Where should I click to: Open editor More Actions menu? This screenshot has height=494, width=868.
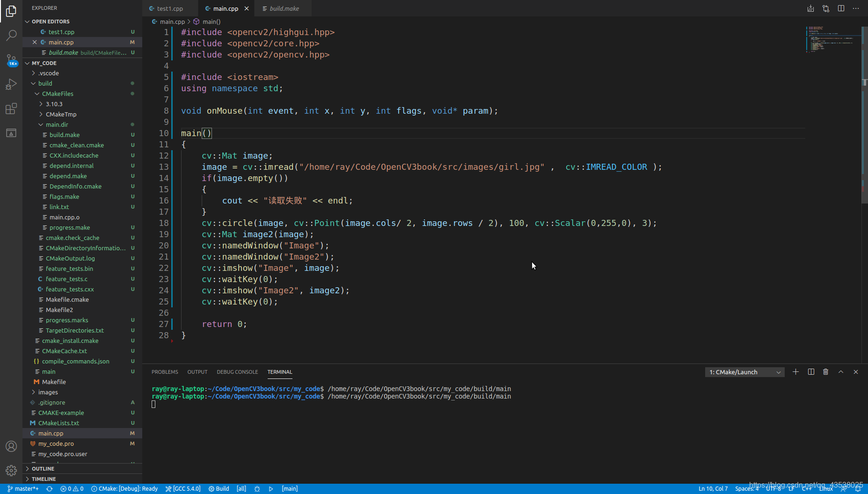tap(856, 8)
